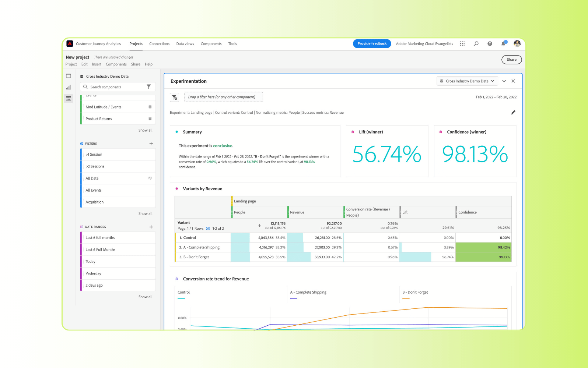Select the Components icon in left rail
Screen dimensions: 588x368
click(x=69, y=98)
